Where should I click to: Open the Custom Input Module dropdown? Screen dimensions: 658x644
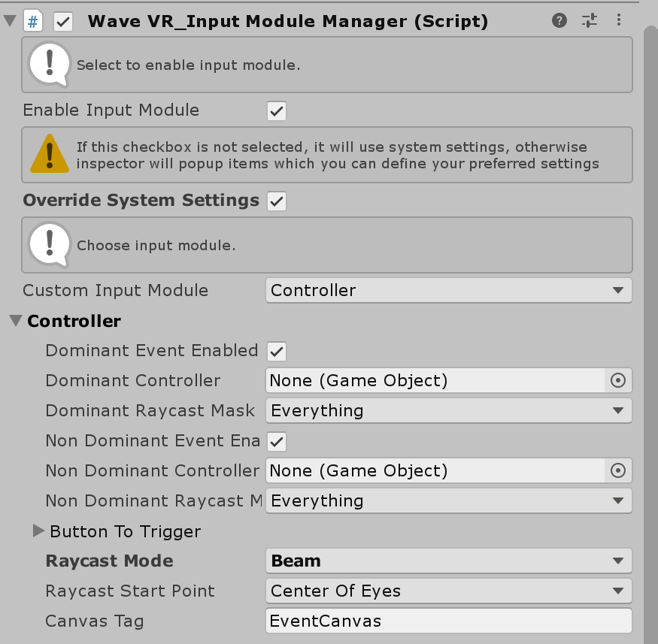click(449, 291)
